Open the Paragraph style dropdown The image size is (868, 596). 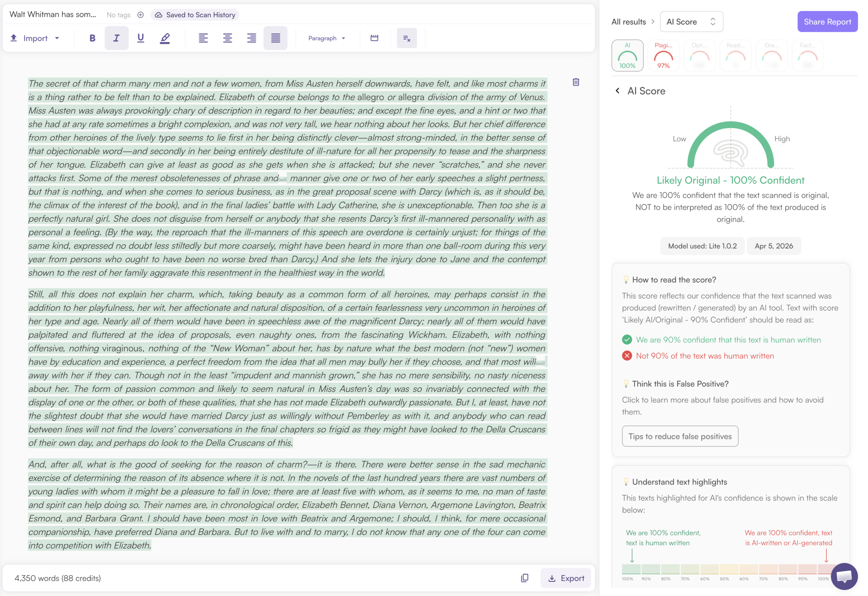(326, 38)
